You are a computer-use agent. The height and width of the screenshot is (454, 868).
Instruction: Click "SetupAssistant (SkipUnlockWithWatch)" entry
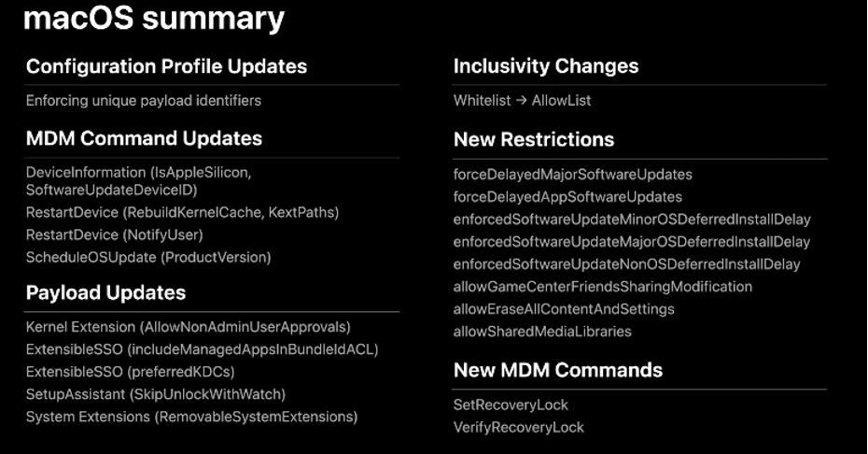tap(156, 394)
